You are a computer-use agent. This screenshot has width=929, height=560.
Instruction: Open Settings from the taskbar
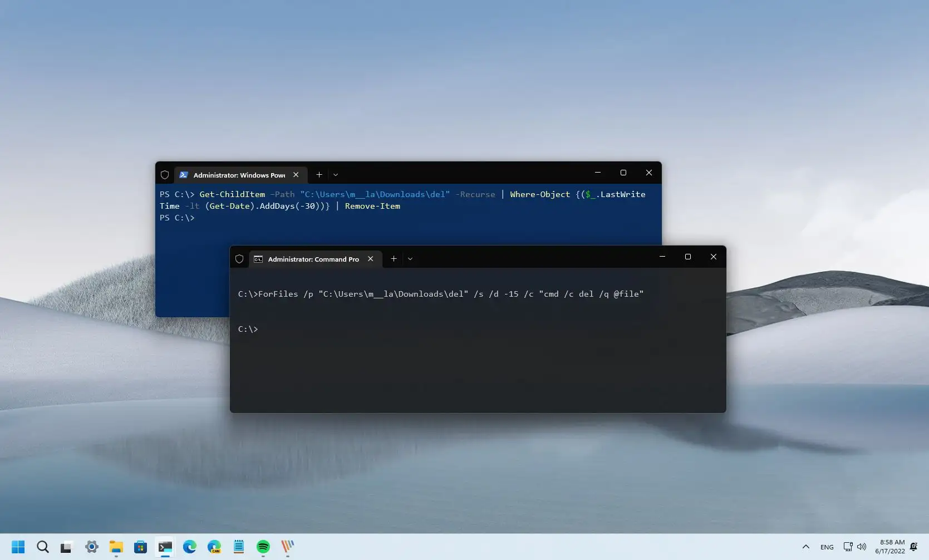[x=91, y=547]
